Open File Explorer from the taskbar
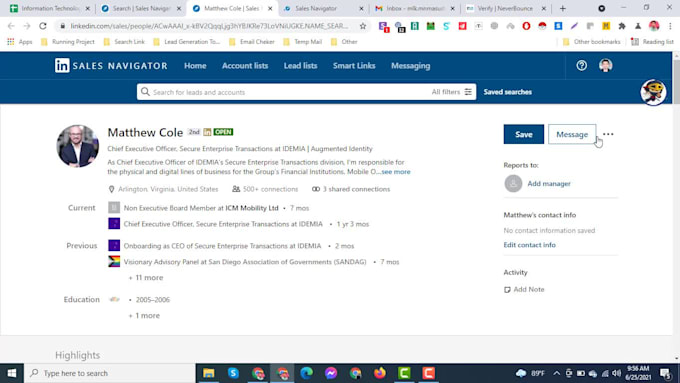The height and width of the screenshot is (383, 680). pos(209,373)
